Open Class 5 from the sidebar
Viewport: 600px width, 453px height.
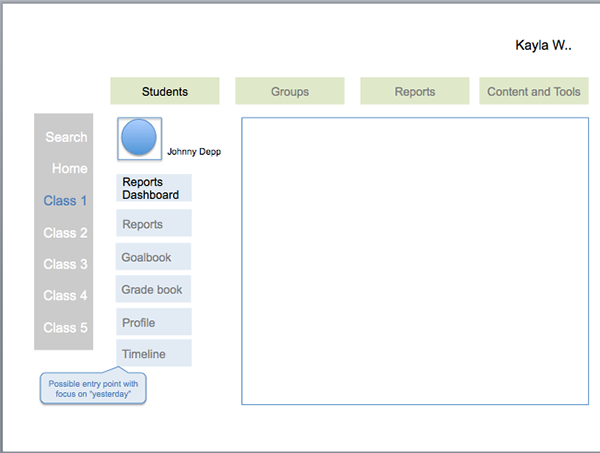[x=65, y=328]
